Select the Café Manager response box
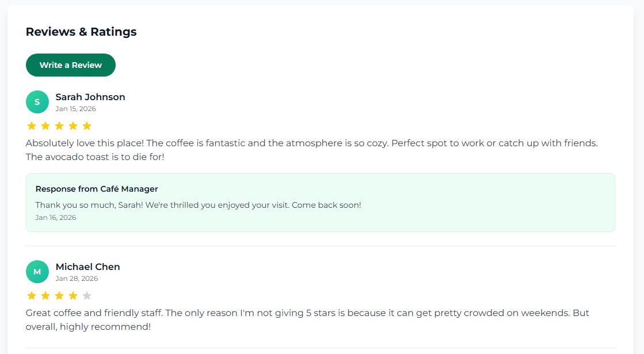This screenshot has width=644, height=354. 321,201
